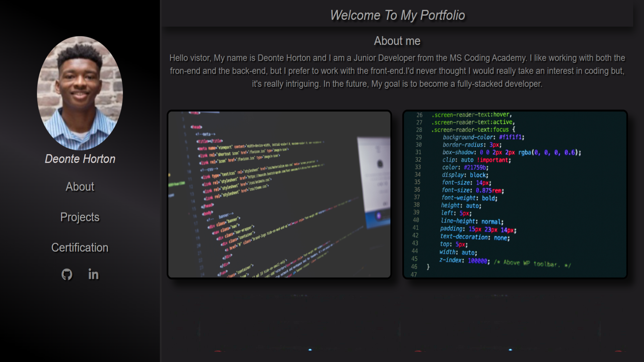644x362 pixels.
Task: Click the left code editor screenshot image
Action: (279, 194)
